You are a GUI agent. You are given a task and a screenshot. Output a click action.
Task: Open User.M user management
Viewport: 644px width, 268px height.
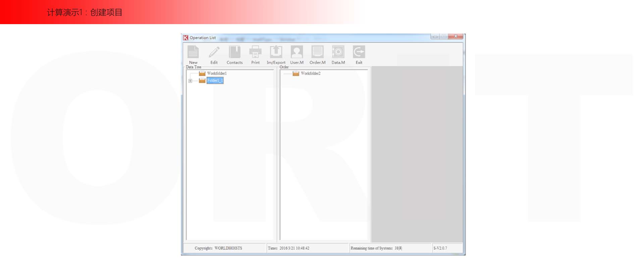click(x=297, y=53)
